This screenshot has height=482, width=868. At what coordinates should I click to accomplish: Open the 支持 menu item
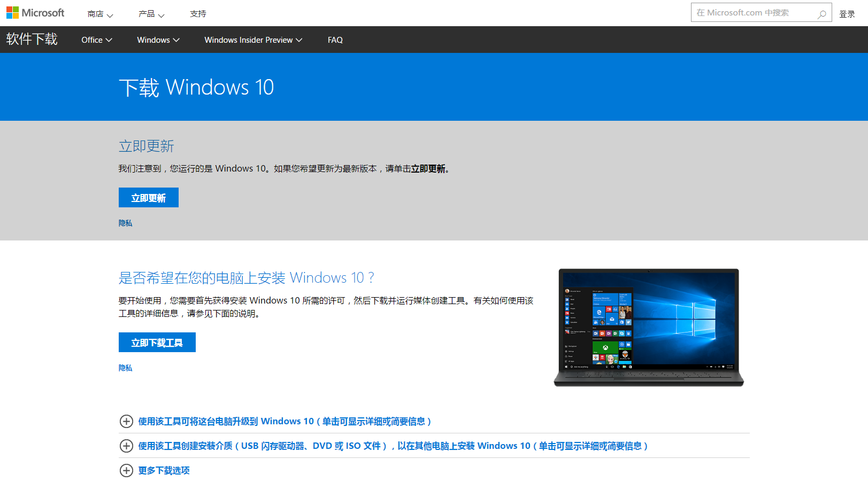point(198,13)
